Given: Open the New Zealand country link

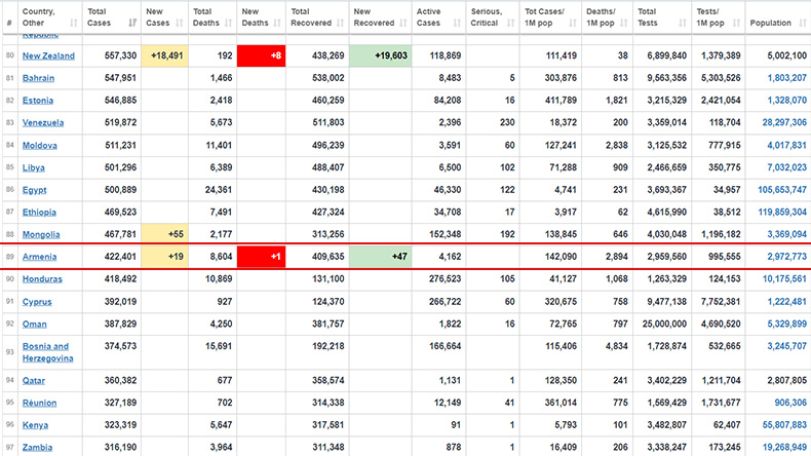Looking at the screenshot, I should click(49, 56).
